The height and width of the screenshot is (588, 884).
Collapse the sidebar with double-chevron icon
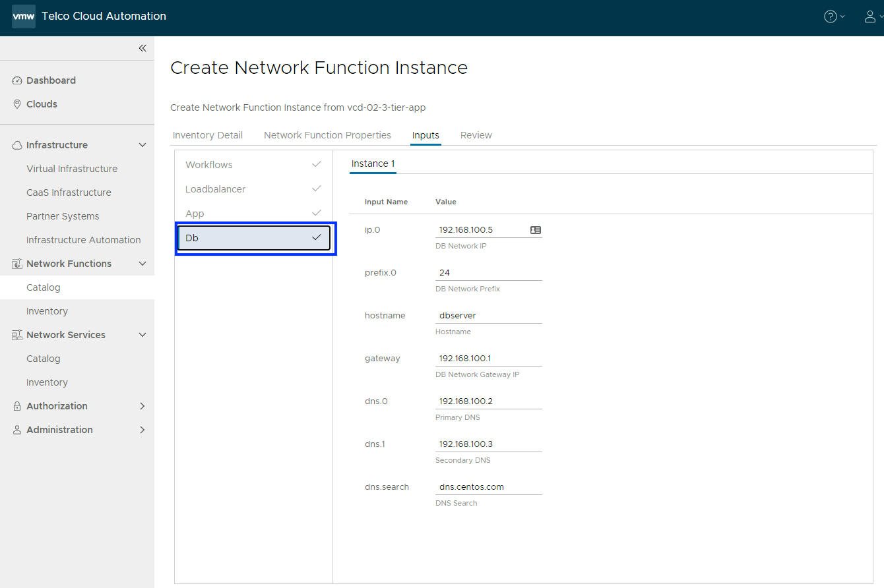pos(142,48)
